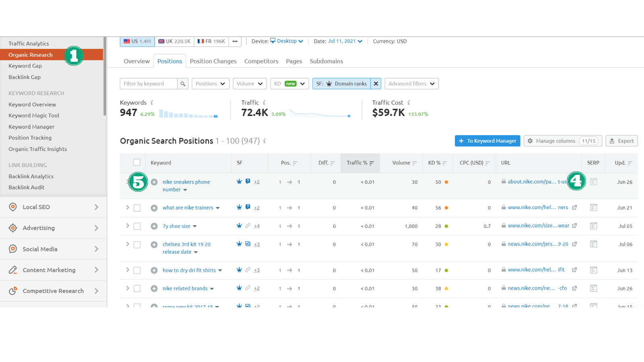Open more country databases with ellipsis button

coord(235,41)
